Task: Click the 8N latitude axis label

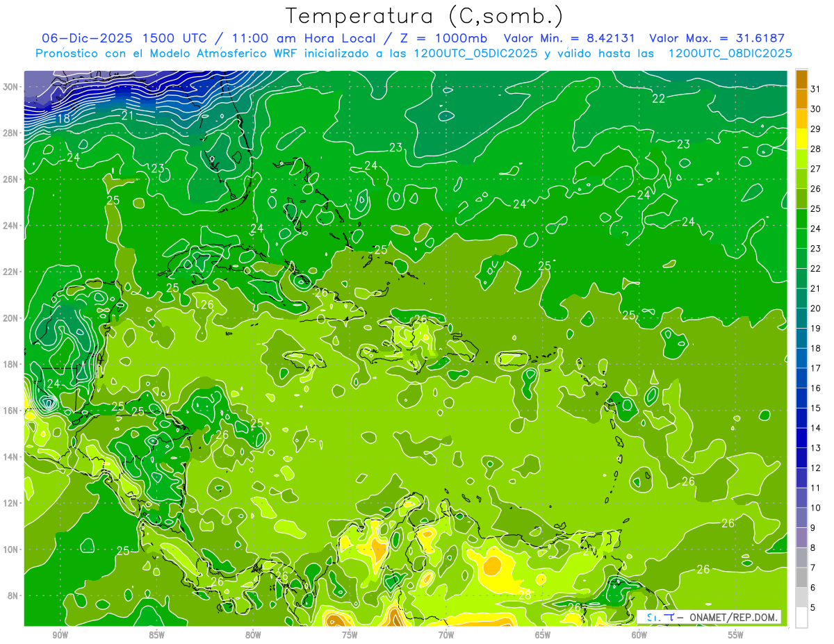Action: tap(14, 595)
